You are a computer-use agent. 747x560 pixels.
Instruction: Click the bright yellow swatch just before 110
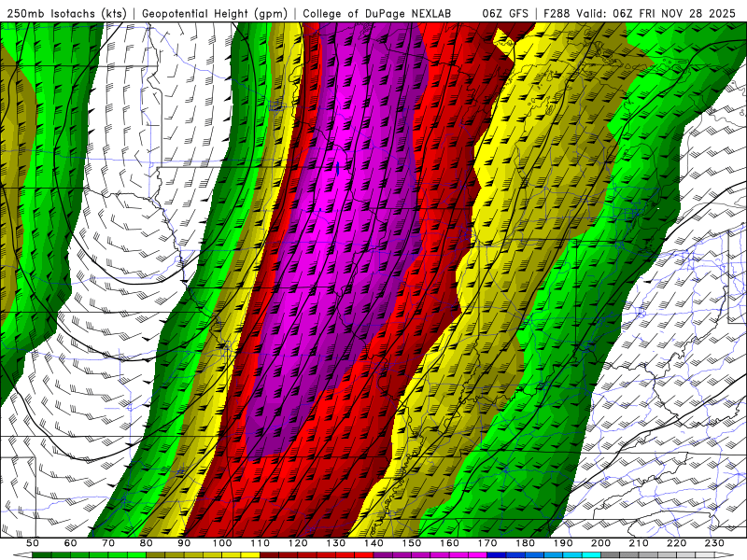point(250,555)
